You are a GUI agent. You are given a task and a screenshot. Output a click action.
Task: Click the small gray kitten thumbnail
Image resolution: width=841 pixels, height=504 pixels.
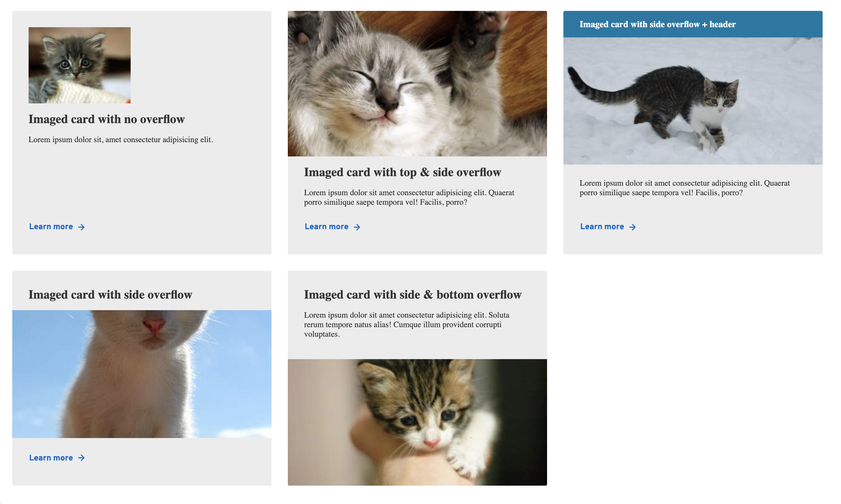pos(80,65)
